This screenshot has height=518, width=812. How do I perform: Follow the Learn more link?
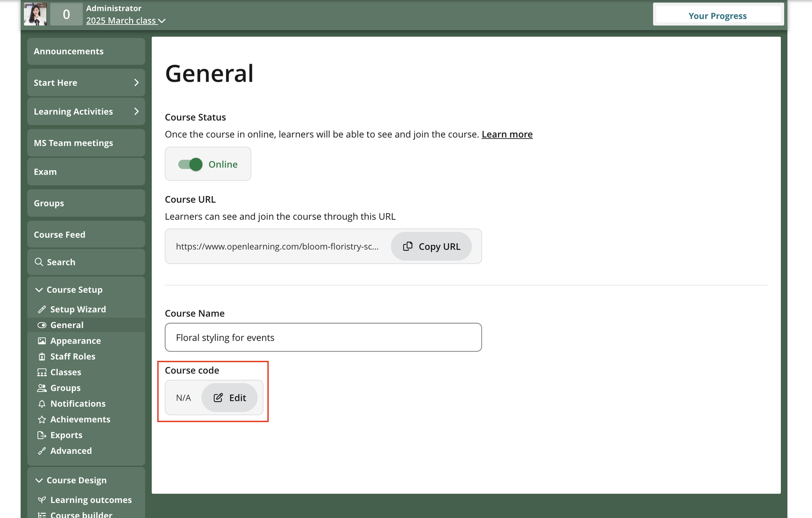click(x=507, y=134)
